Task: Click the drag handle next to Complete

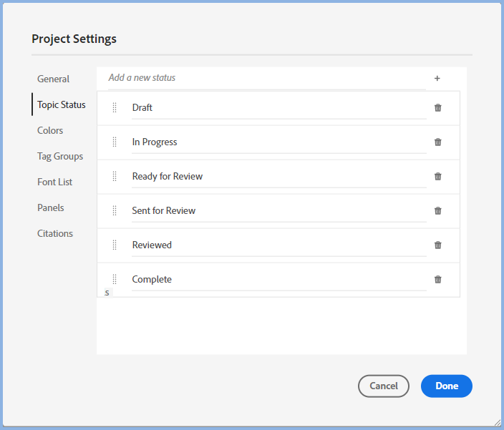Action: 115,280
